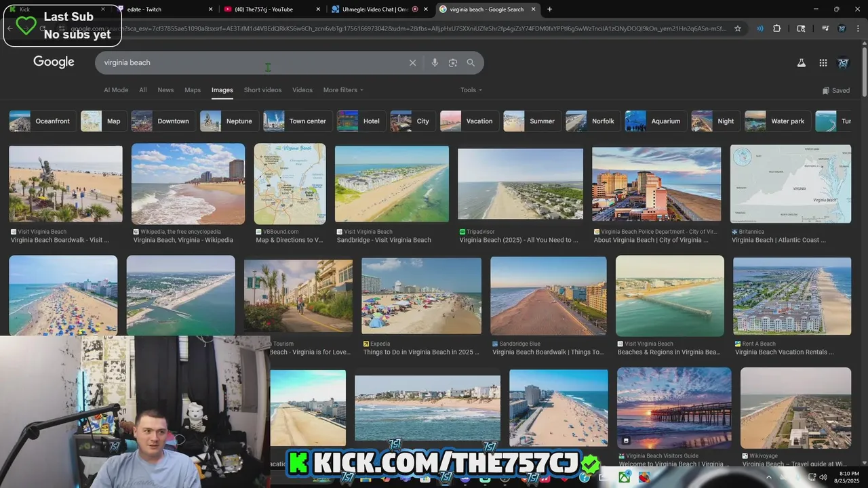Open the Police Department About Virginia Beach image

click(656, 184)
